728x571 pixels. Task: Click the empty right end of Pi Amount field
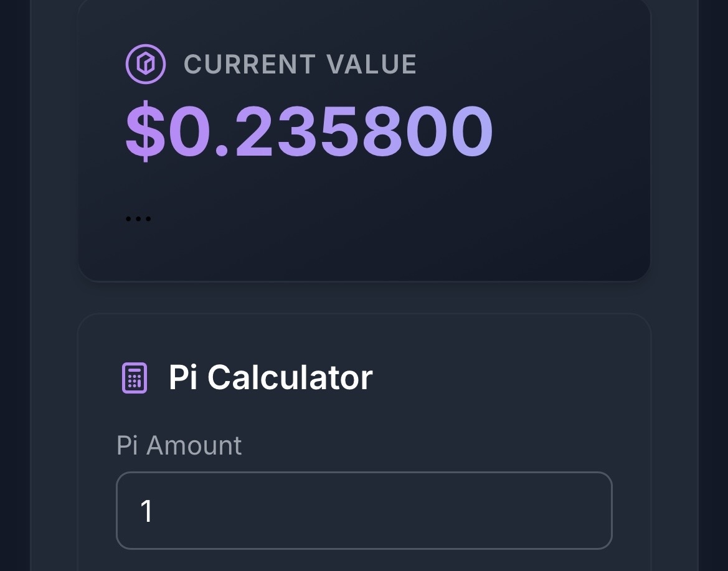click(560, 511)
